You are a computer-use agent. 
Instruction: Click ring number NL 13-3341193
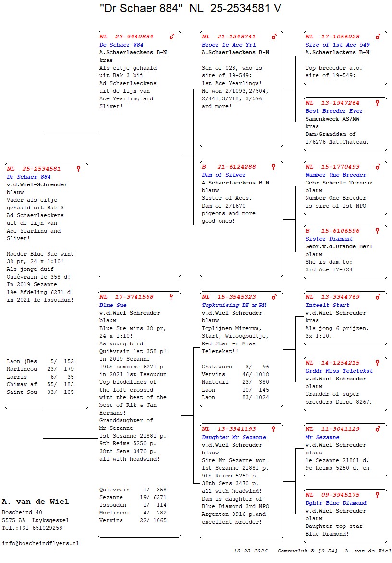(229, 429)
